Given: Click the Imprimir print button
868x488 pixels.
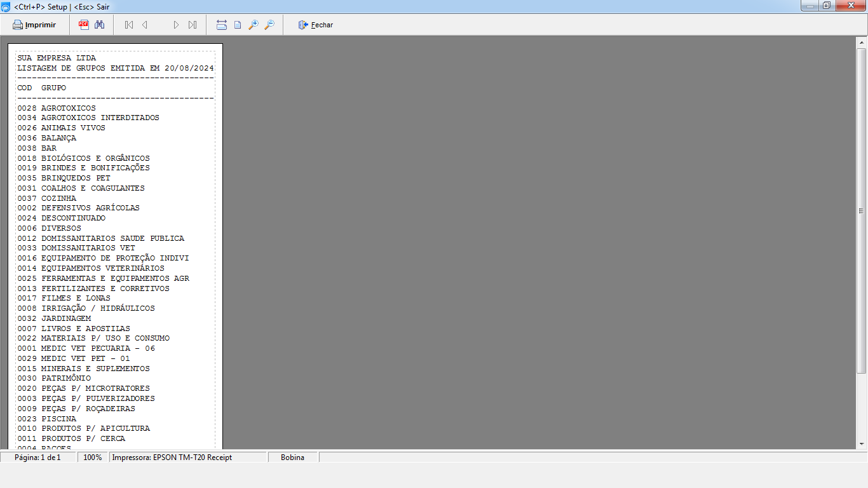Looking at the screenshot, I should click(34, 25).
